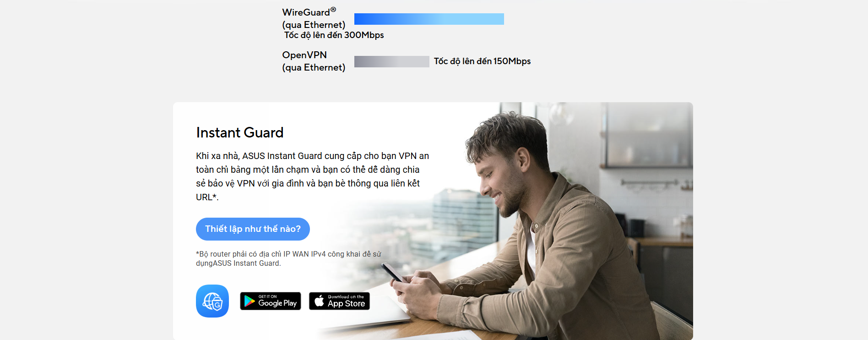
Task: Click the "Tốc độ lên đến 150Mbps" text
Action: 482,61
